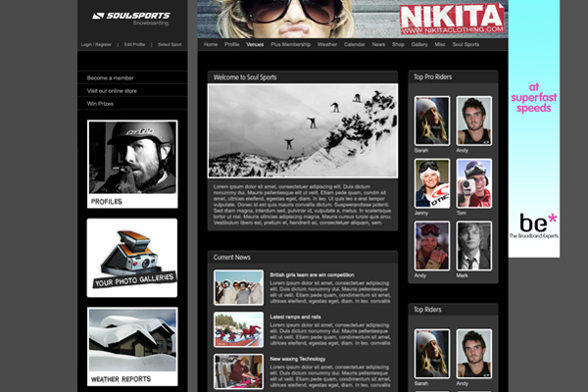Click the Top Pro Riders heading
Screen dimensions: 588x392
pos(432,76)
